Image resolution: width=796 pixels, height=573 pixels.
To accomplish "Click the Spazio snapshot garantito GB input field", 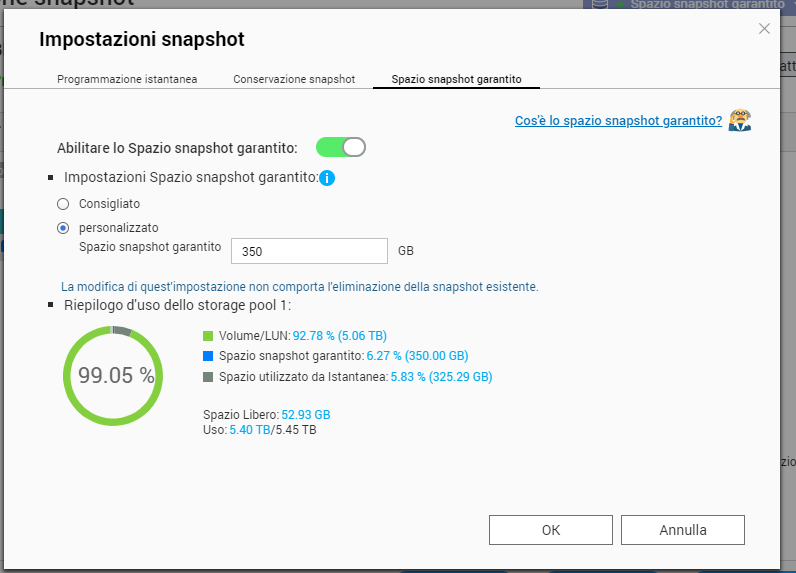I will pos(309,251).
